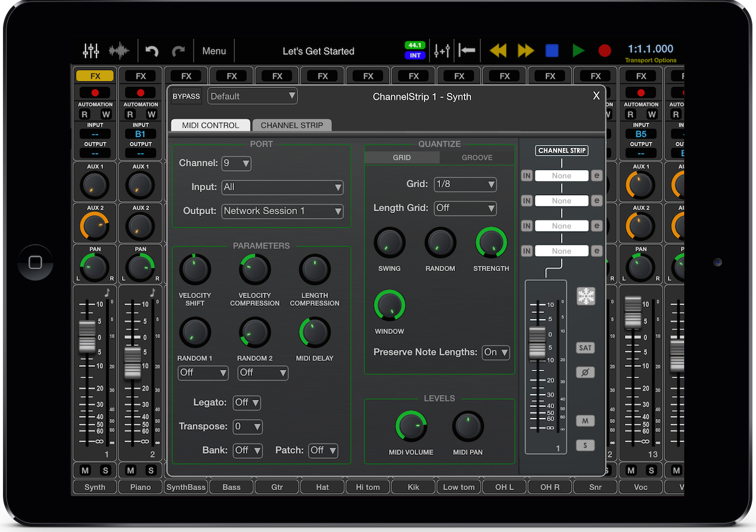Expand the Grid 1/8 dropdown
Image resolution: width=756 pixels, height=532 pixels.
click(465, 184)
